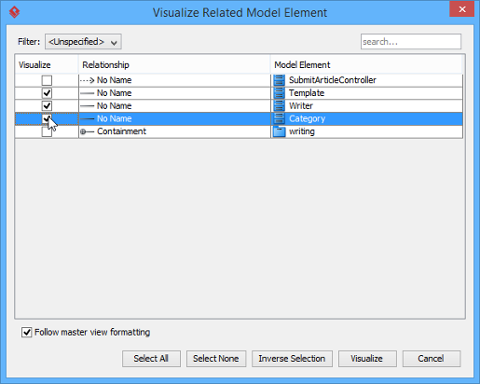
Task: Click the dashed dependency arrow icon in first row
Action: tap(87, 80)
